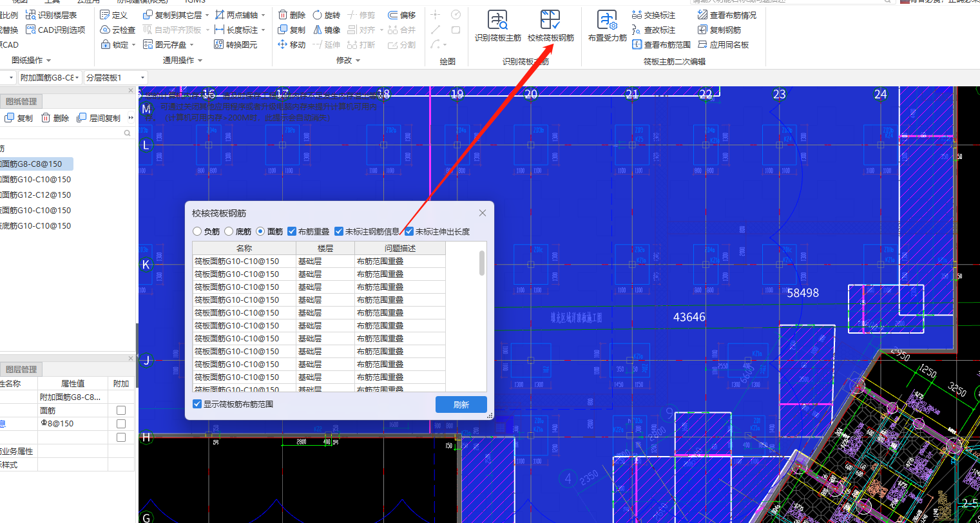980x523 pixels.
Task: Toggle 附加 checkbox in 面筋 row
Action: click(x=120, y=410)
